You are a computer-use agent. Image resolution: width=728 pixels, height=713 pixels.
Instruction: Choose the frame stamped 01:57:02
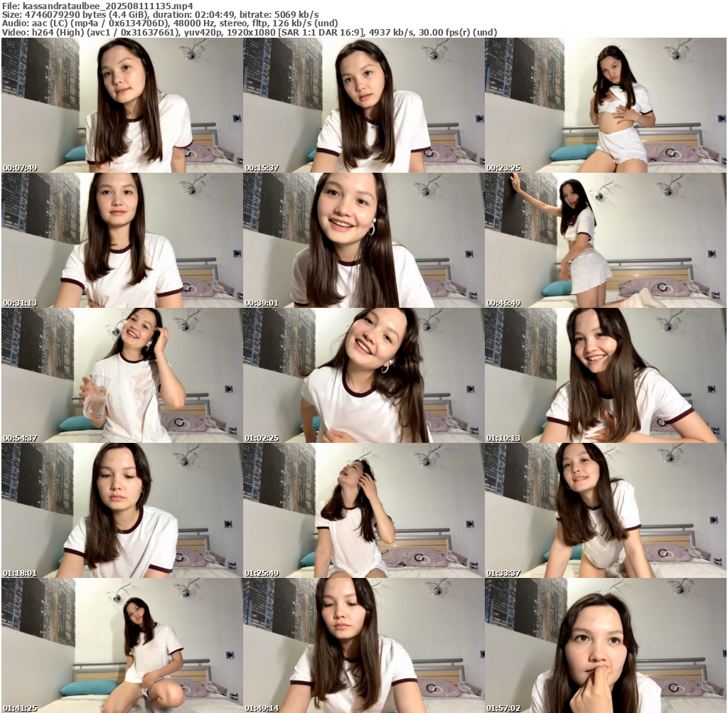[606, 645]
